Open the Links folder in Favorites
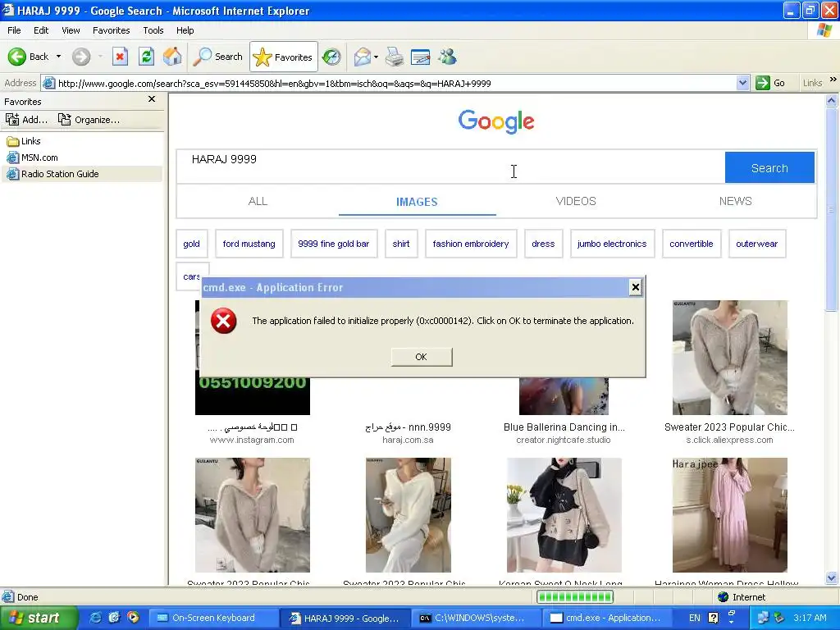This screenshot has width=840, height=630. pyautogui.click(x=24, y=141)
